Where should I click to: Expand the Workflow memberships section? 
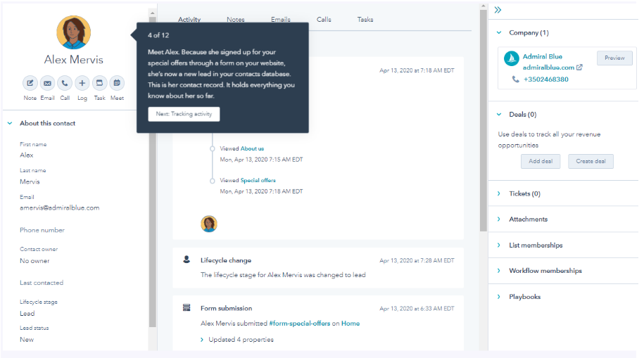(x=499, y=271)
